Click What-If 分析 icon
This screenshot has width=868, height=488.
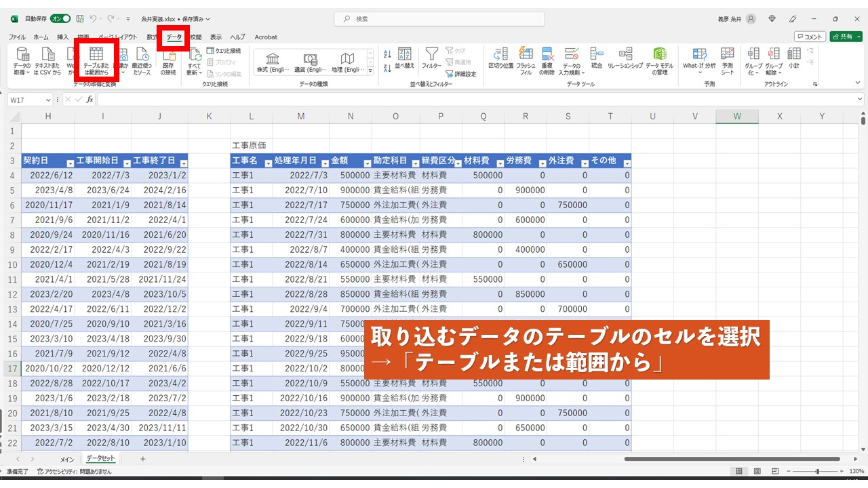pyautogui.click(x=699, y=54)
